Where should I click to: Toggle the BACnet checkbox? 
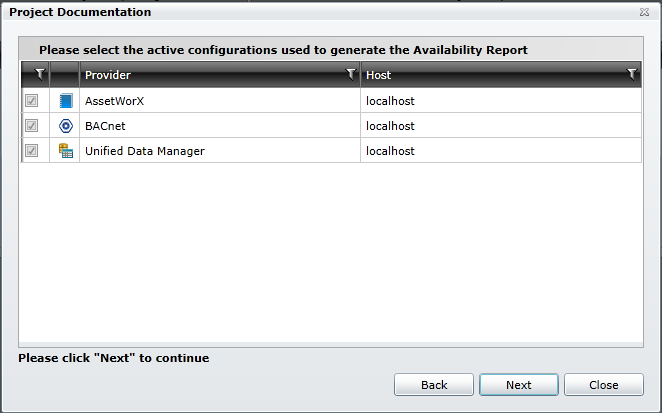[32, 126]
